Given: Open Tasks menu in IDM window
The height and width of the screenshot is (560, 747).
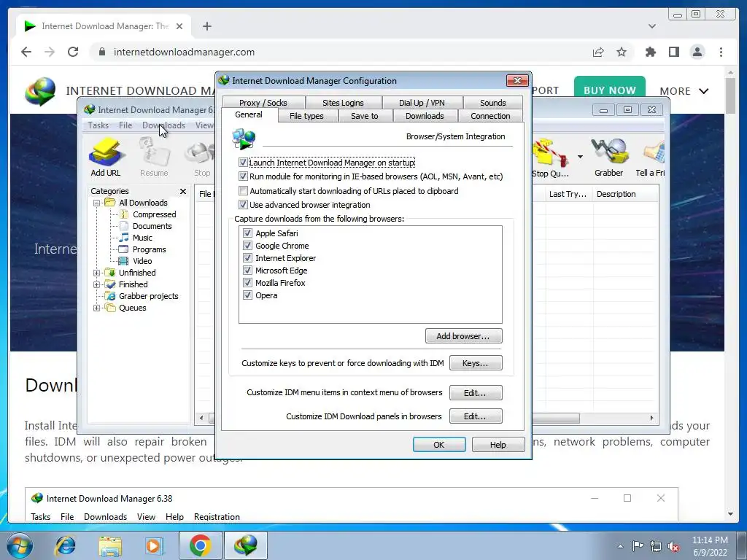Looking at the screenshot, I should tap(98, 125).
